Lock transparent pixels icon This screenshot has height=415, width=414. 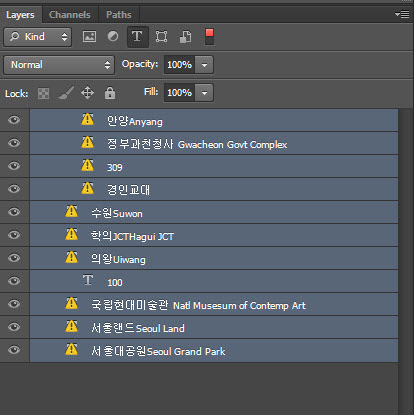tap(43, 93)
